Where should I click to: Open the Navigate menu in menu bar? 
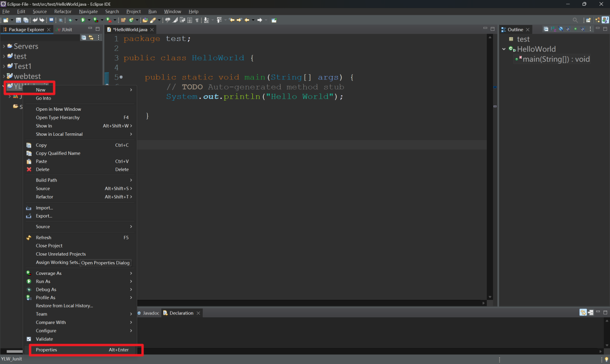(88, 12)
